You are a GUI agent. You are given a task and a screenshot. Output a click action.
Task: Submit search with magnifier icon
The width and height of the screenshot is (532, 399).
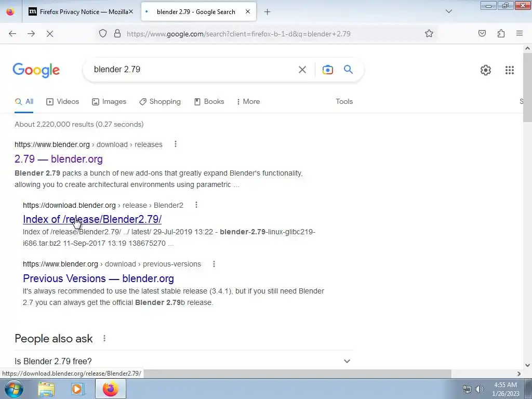(348, 70)
